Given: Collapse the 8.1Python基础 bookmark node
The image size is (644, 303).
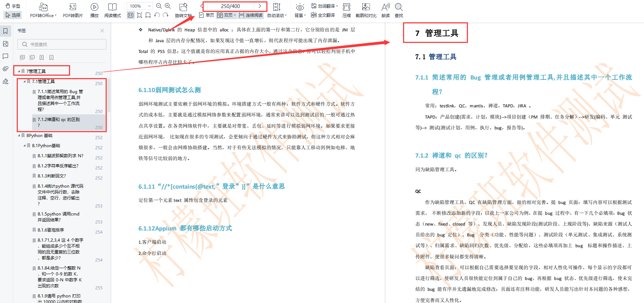Looking at the screenshot, I should [x=24, y=145].
